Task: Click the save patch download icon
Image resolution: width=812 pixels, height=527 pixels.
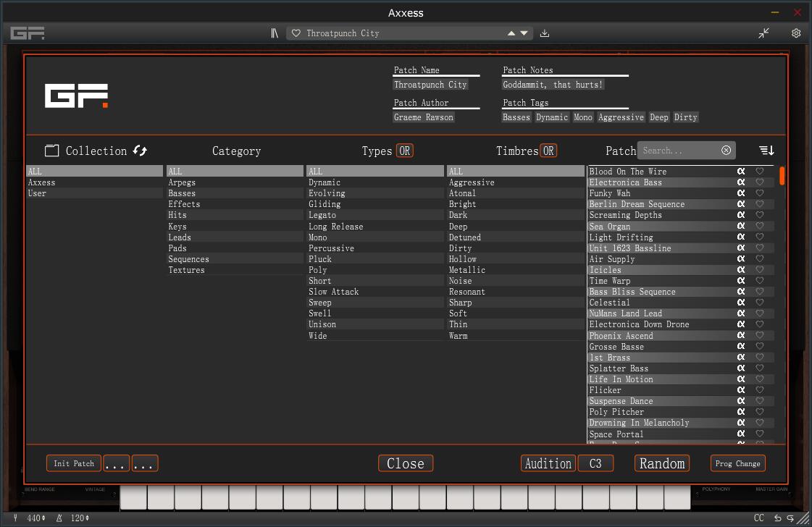Action: pyautogui.click(x=544, y=33)
